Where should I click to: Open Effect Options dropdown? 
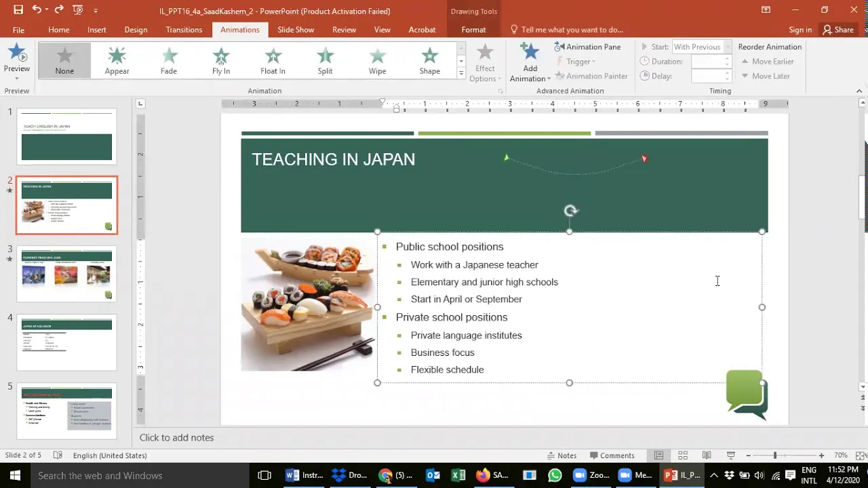pyautogui.click(x=485, y=62)
